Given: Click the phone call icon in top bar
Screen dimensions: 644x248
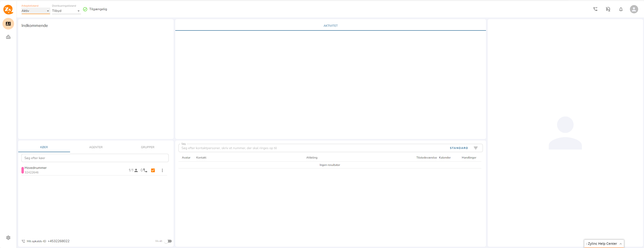Looking at the screenshot, I should click(595, 9).
